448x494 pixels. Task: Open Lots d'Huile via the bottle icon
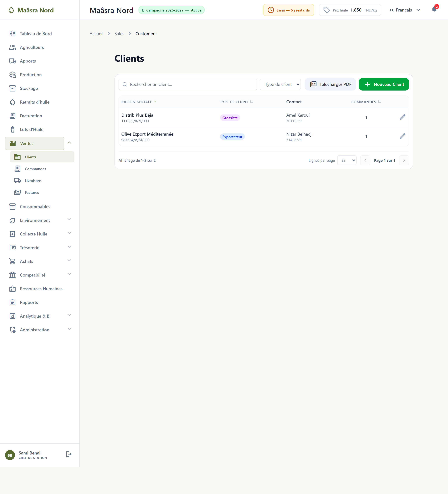tap(12, 129)
